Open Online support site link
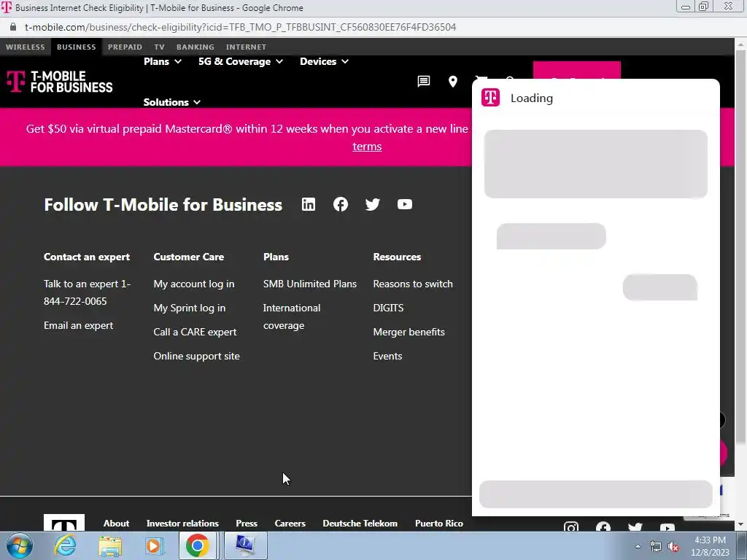Viewport: 747px width, 560px height. [x=197, y=356]
